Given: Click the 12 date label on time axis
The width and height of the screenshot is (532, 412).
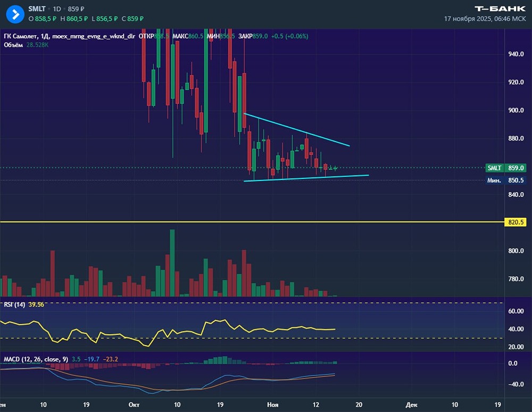Looking at the screenshot, I should (315, 405).
